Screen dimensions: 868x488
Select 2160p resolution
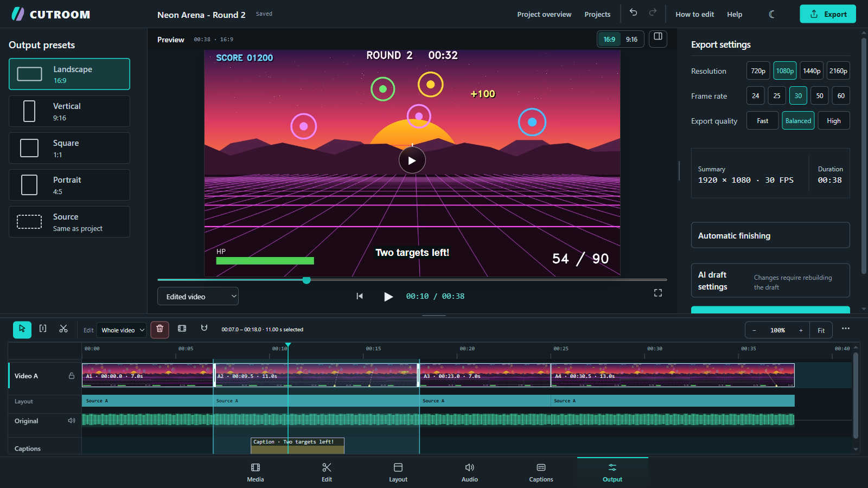(x=838, y=71)
